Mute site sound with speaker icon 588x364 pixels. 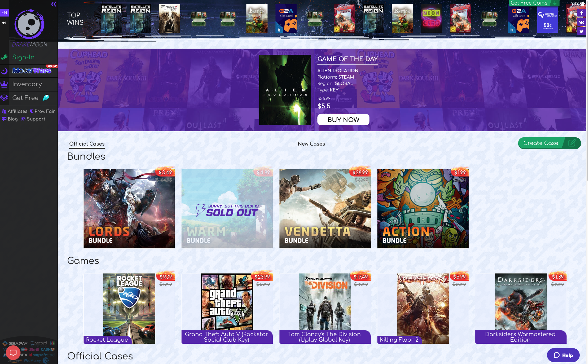point(4,23)
